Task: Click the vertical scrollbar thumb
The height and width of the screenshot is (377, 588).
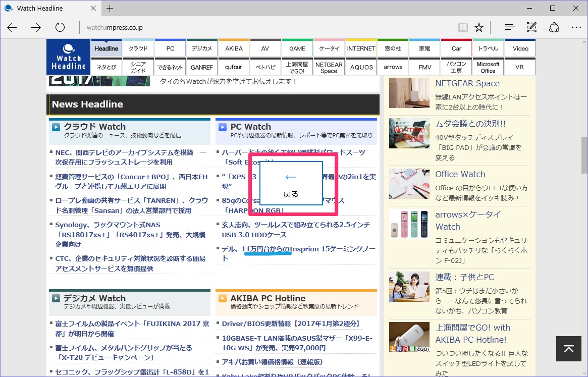Action: 584,155
